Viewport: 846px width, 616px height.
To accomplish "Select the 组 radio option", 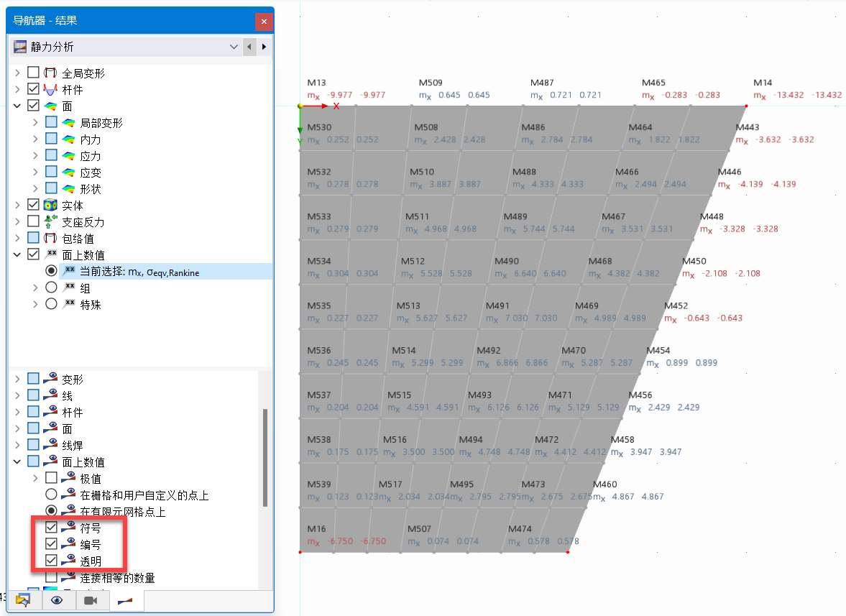I will 51,288.
